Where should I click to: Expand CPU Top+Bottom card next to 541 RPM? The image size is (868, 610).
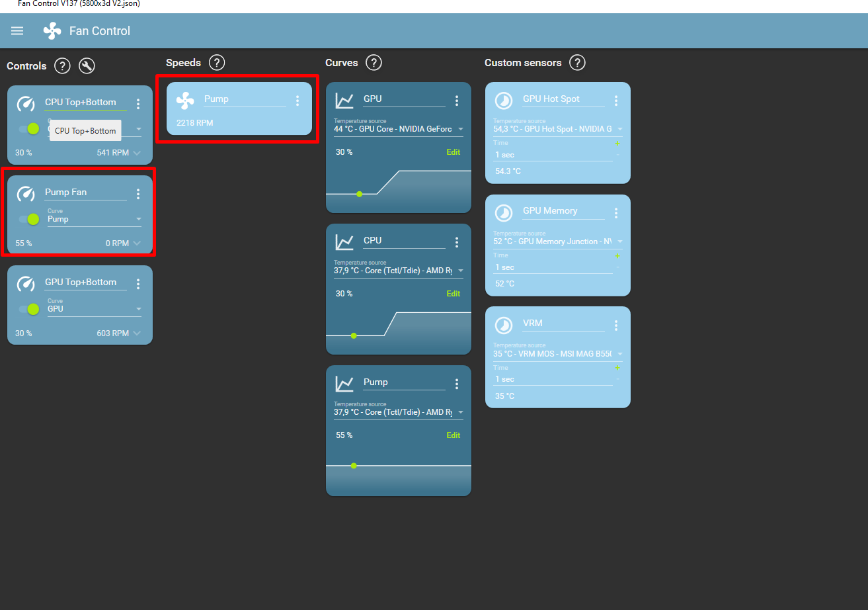(x=137, y=153)
